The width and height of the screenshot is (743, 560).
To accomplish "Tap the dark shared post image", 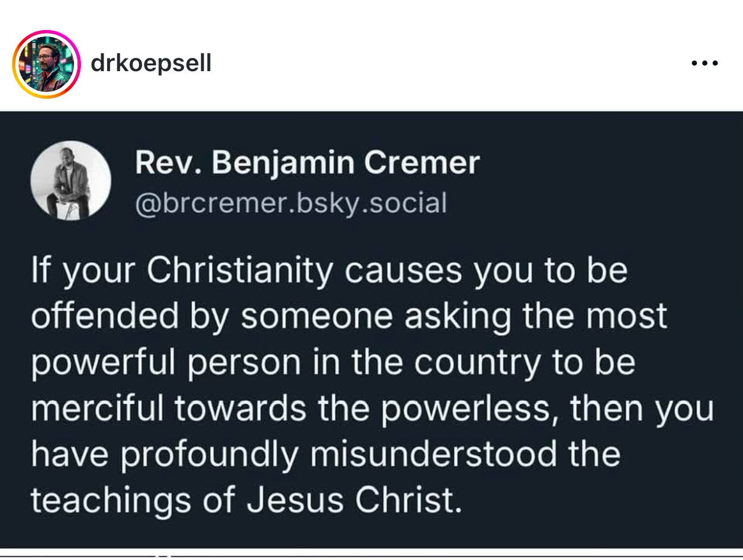I will [x=371, y=330].
